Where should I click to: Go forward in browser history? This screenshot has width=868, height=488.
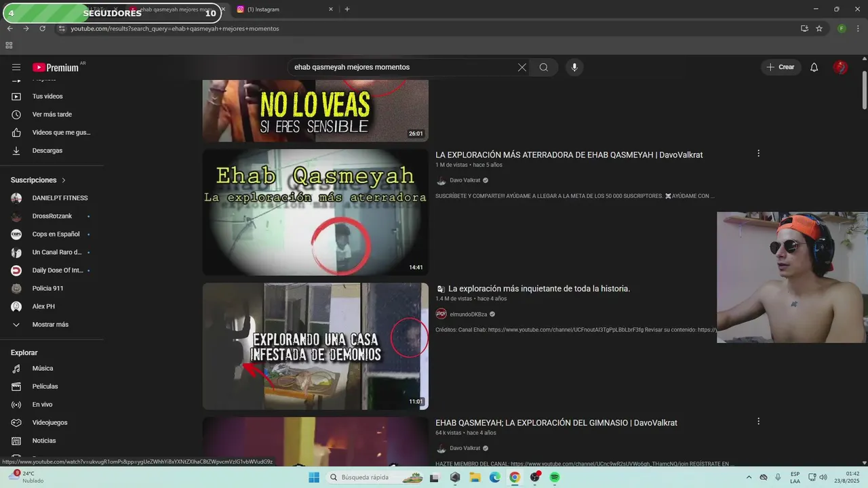click(26, 28)
